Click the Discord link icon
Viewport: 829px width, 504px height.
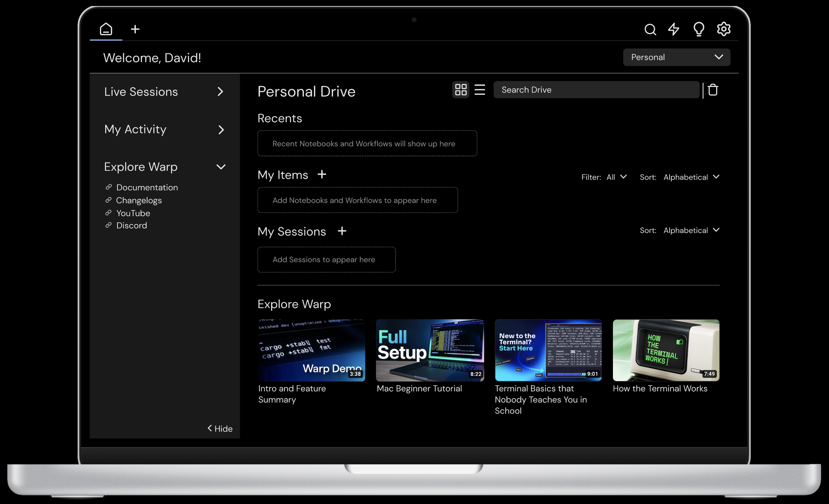[108, 225]
